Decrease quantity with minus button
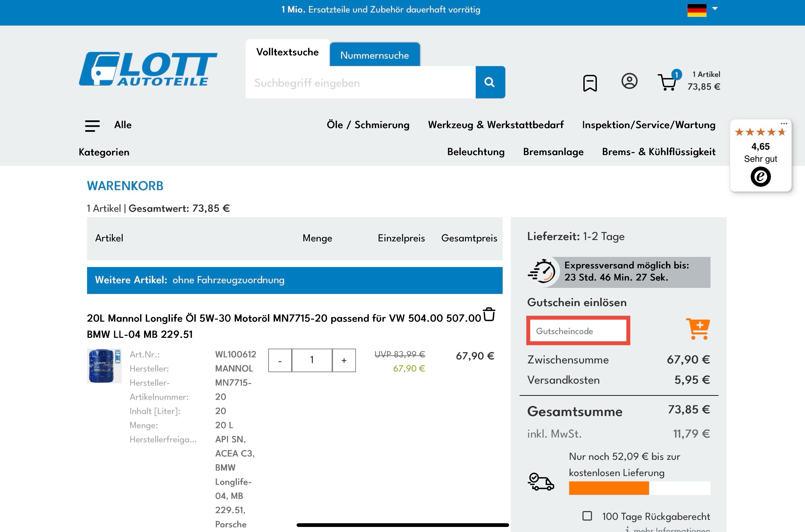The image size is (805, 532). point(280,360)
